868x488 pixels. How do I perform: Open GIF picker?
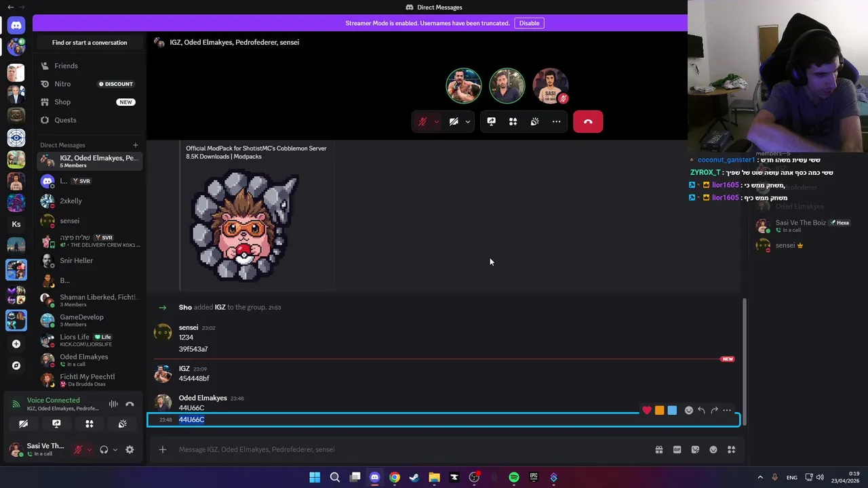pyautogui.click(x=677, y=449)
